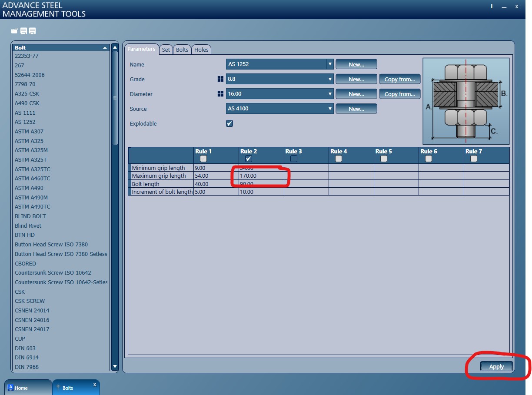Click the bolt list scrollbar down arrow
Viewport: 532px width, 395px height.
point(115,367)
